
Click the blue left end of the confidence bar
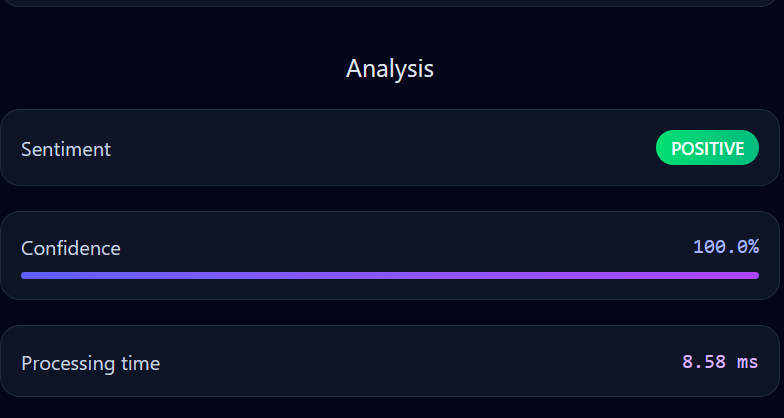coord(30,275)
